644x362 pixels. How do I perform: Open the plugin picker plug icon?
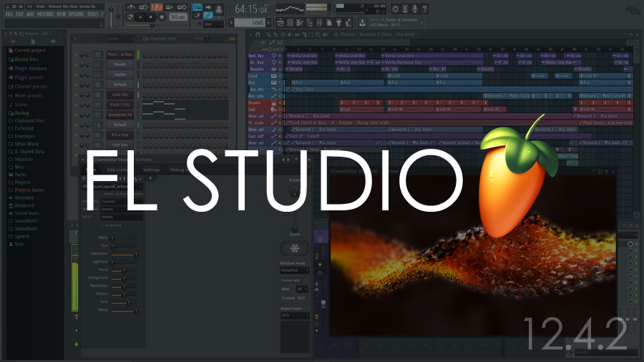point(338,23)
